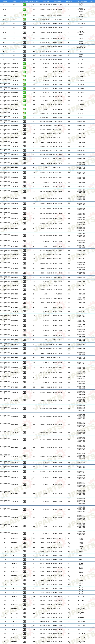Viewport: 95px width, 644px height.
Task: Select engine code cell 'CATA'
Action: (x=81, y=38)
